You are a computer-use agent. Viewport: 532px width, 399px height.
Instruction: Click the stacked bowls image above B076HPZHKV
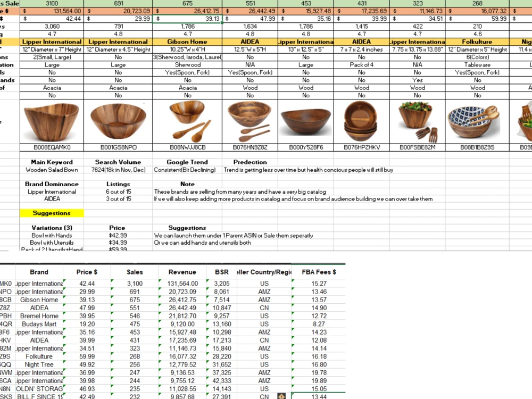point(361,121)
